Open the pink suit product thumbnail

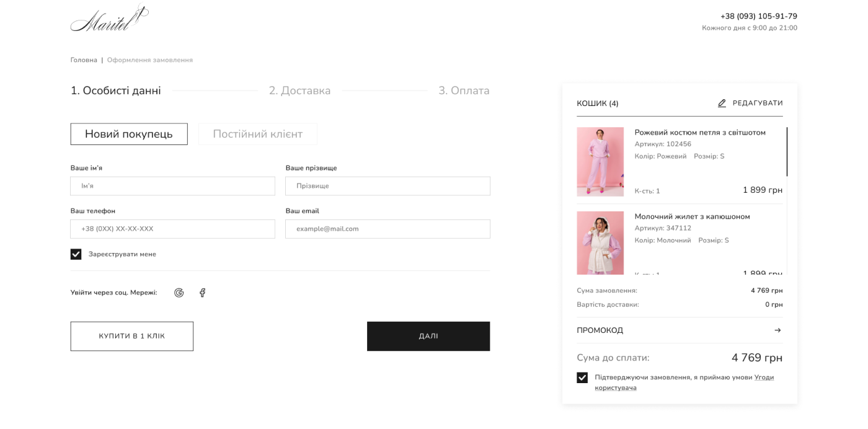tap(600, 162)
